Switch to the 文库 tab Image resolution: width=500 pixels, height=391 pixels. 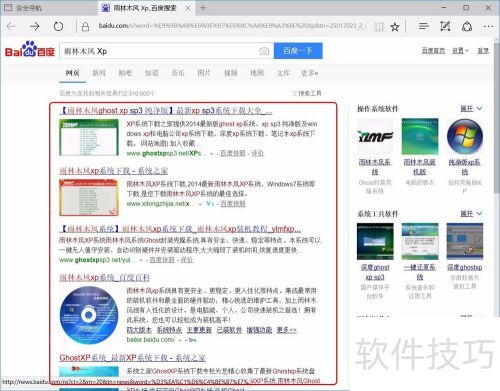283,73
